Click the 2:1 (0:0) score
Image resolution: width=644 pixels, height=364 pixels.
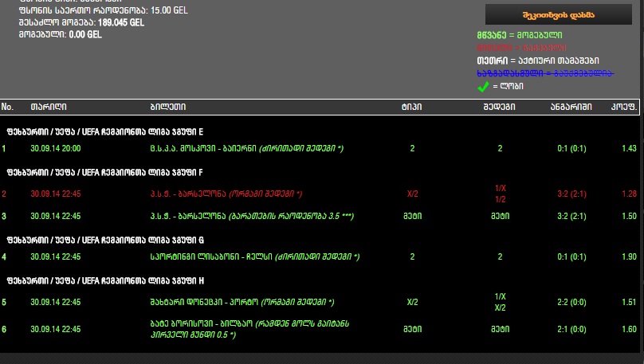tap(571, 329)
